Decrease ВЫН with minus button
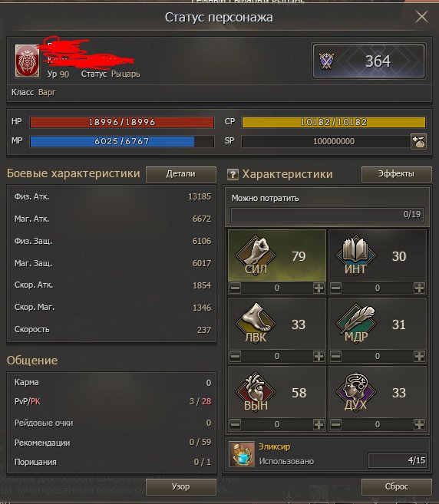Image resolution: width=439 pixels, height=504 pixels. 236,424
